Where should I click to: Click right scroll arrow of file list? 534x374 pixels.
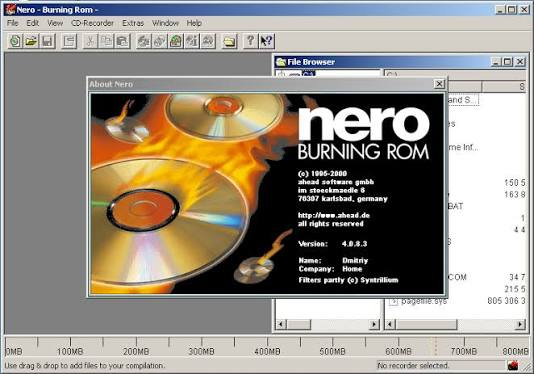coord(520,324)
